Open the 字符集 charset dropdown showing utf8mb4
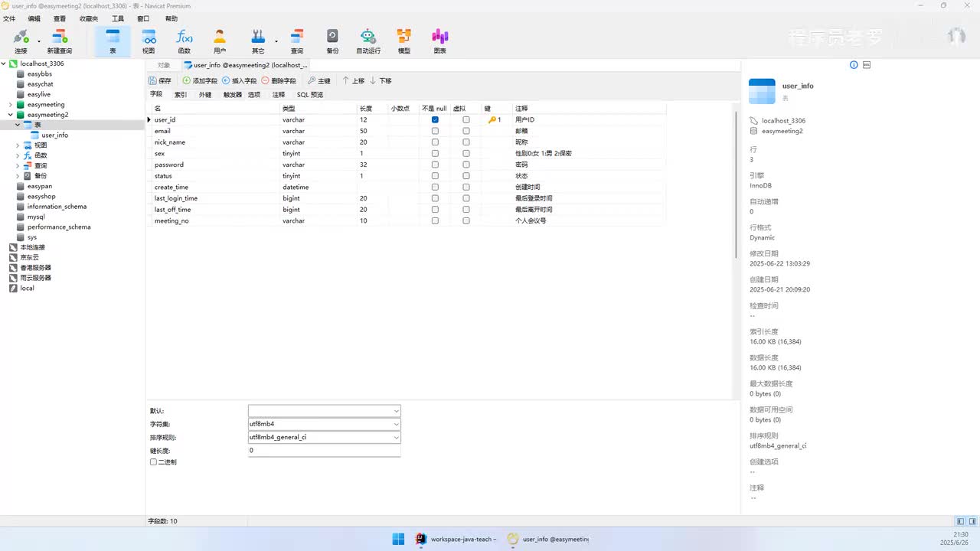980x551 pixels. pyautogui.click(x=396, y=424)
